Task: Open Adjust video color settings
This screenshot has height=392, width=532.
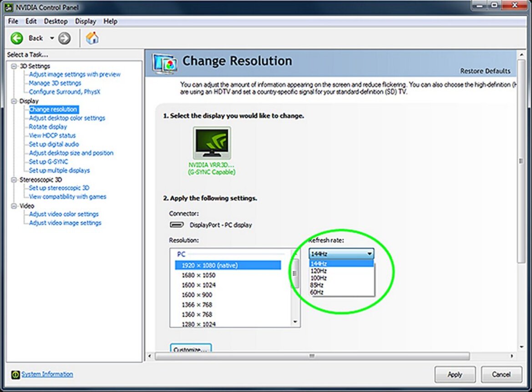Action: pos(64,214)
